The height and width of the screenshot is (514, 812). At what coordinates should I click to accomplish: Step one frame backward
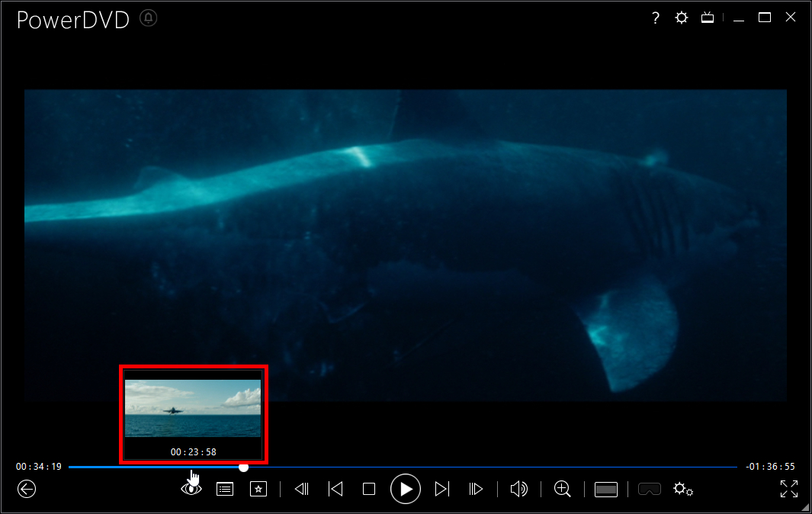(302, 489)
